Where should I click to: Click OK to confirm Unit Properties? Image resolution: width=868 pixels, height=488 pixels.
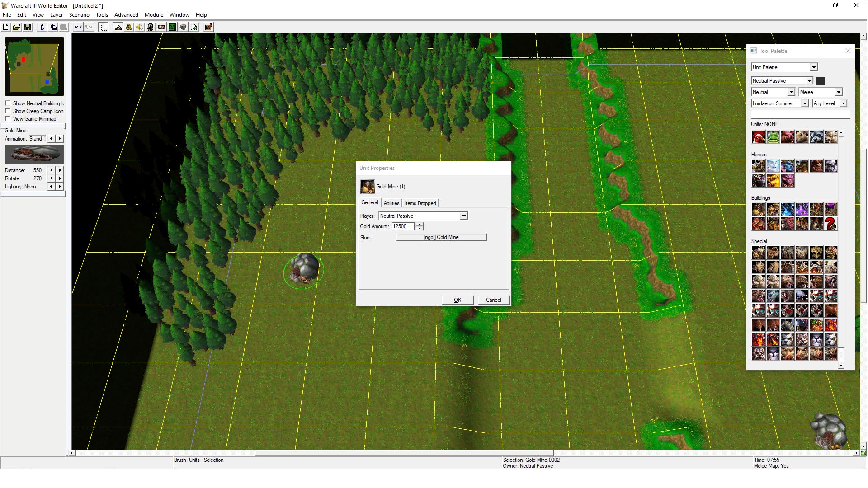(457, 300)
